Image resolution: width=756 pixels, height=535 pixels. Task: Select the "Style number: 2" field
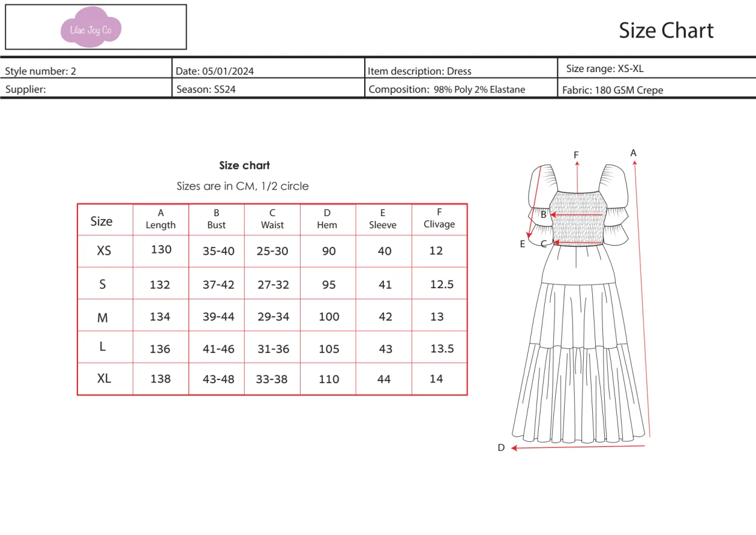(x=41, y=71)
